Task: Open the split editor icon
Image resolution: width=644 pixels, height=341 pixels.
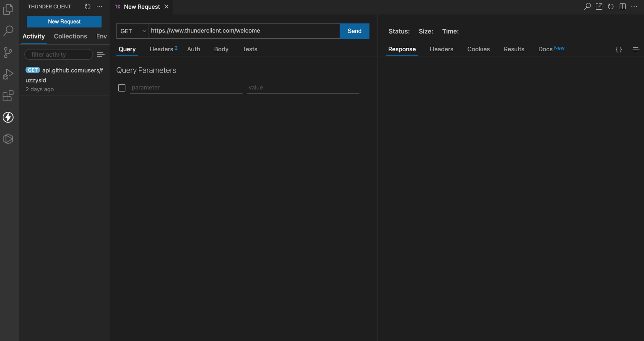Action: tap(622, 6)
